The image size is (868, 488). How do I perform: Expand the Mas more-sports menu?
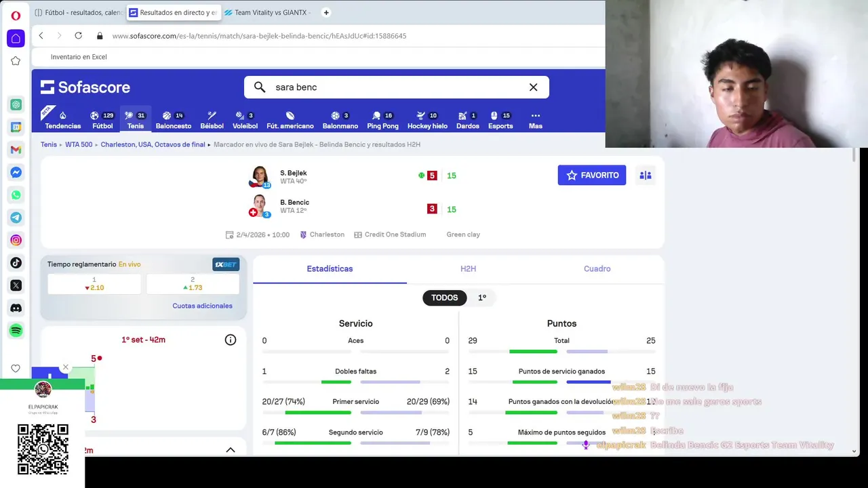pos(536,120)
